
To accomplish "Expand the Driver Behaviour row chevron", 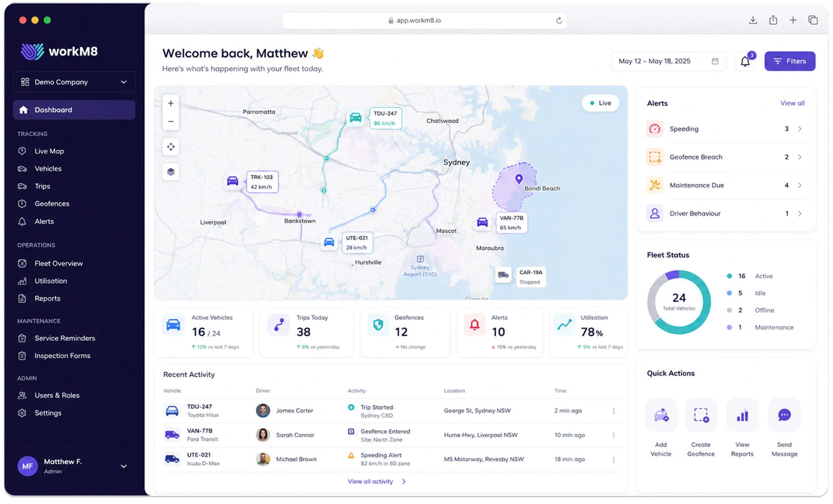I will click(x=799, y=214).
